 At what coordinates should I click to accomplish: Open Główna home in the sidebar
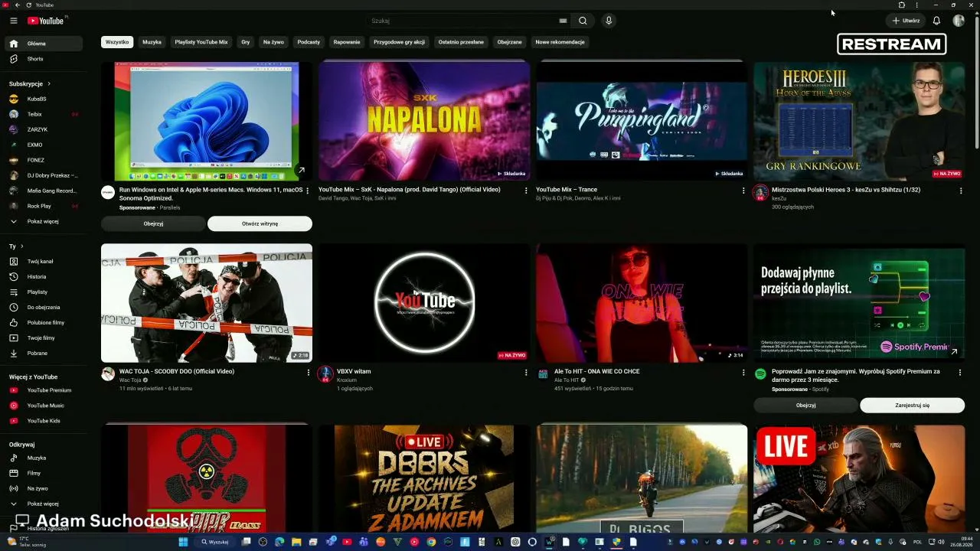coord(44,44)
